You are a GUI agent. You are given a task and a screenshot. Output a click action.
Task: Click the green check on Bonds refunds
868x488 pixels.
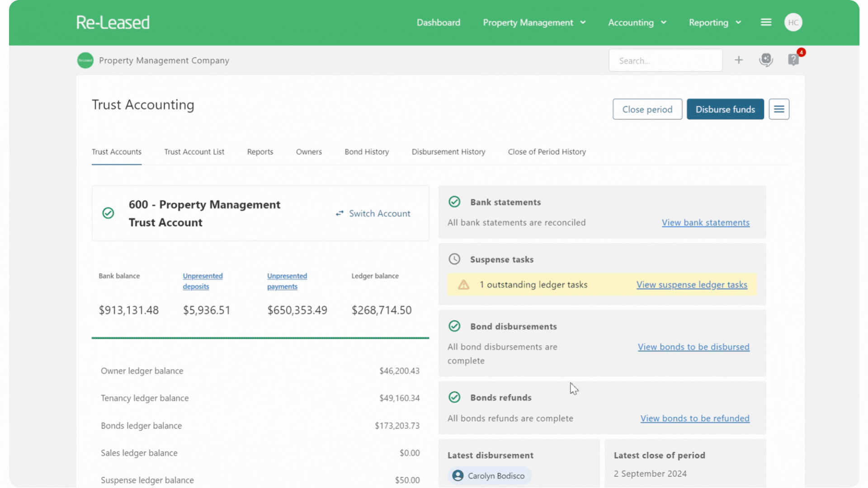point(454,397)
